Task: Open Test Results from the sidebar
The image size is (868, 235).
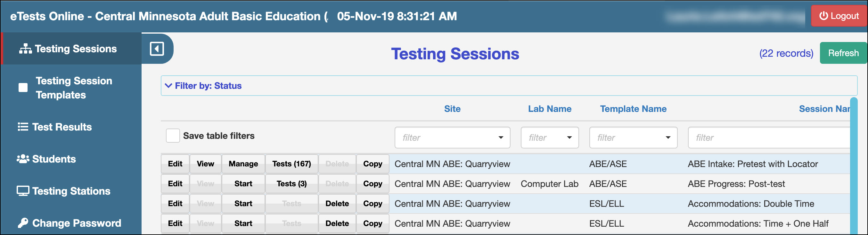Action: click(x=62, y=127)
